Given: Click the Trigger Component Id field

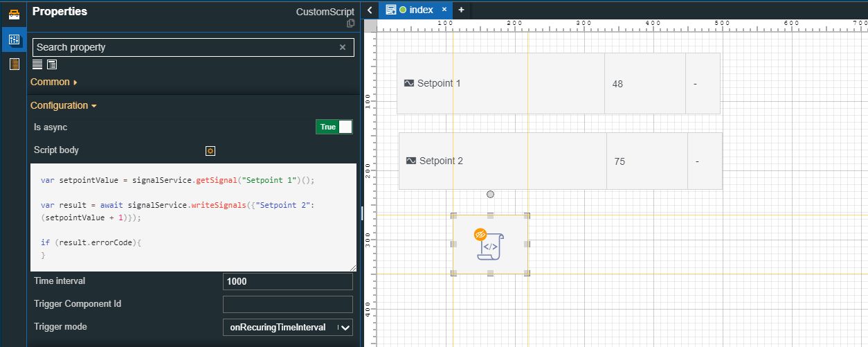Looking at the screenshot, I should pyautogui.click(x=288, y=304).
